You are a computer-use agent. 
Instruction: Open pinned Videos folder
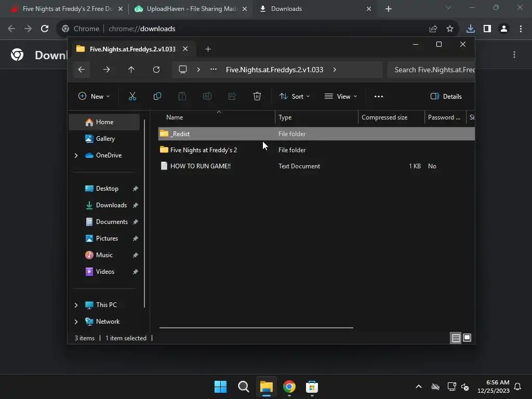click(104, 271)
